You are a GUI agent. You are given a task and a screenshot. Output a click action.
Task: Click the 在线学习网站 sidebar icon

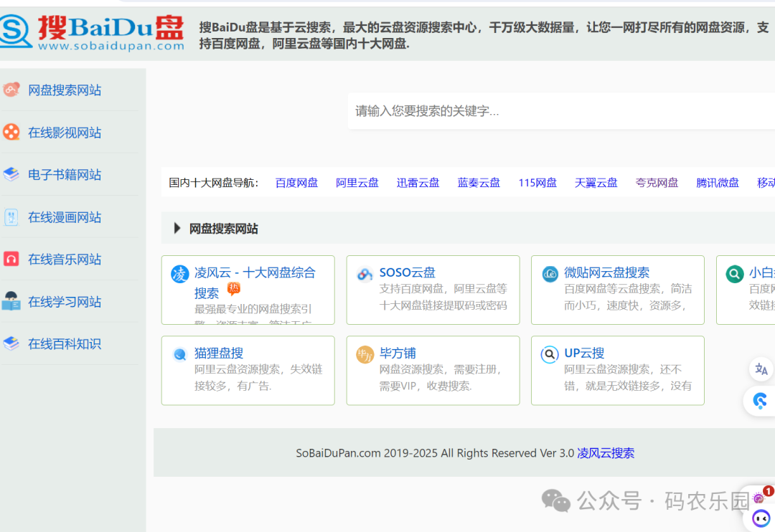pos(12,301)
